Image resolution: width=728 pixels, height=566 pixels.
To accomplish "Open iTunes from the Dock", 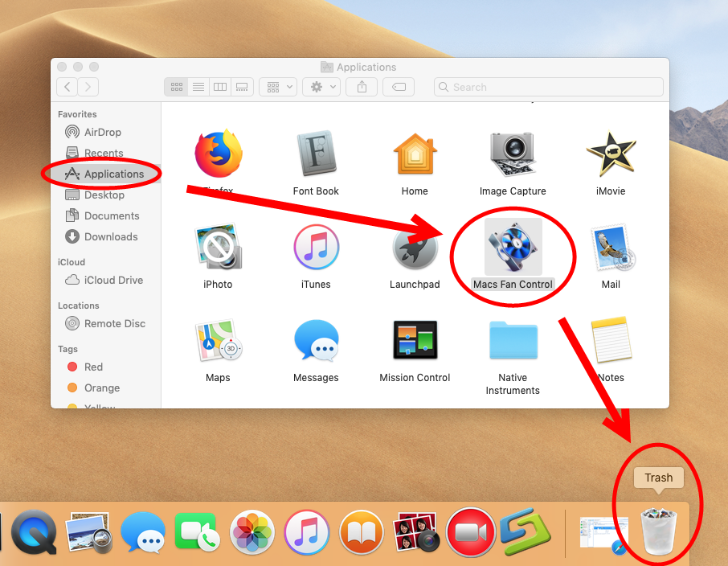I will [x=306, y=532].
